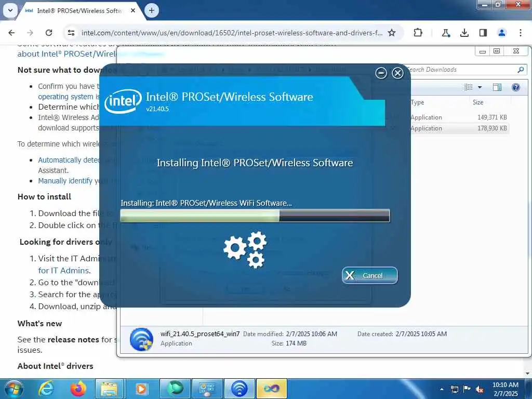Open Control Panel taskbar icon
Image resolution: width=532 pixels, height=399 pixels.
(x=207, y=389)
